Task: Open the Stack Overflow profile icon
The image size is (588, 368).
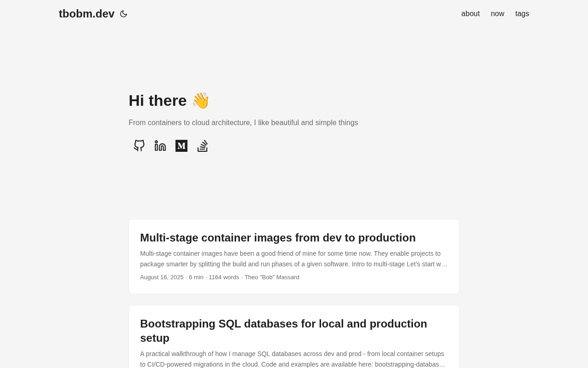Action: point(203,146)
